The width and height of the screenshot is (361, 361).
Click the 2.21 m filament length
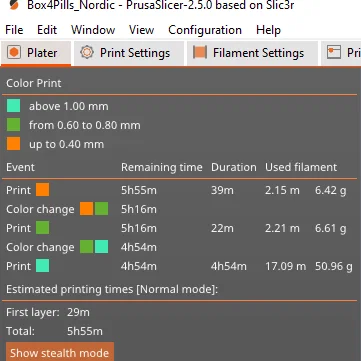click(282, 228)
